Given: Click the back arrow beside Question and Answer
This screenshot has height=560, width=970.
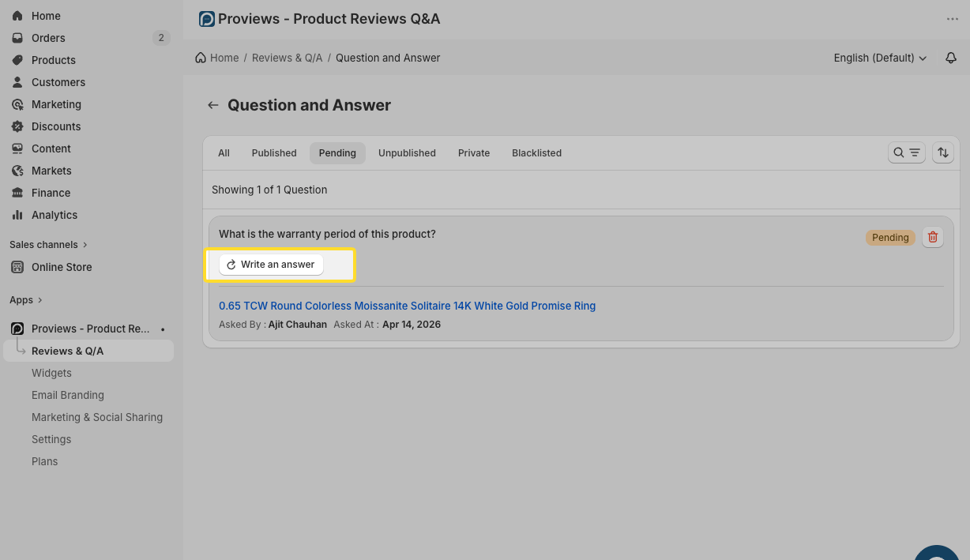Looking at the screenshot, I should [212, 105].
